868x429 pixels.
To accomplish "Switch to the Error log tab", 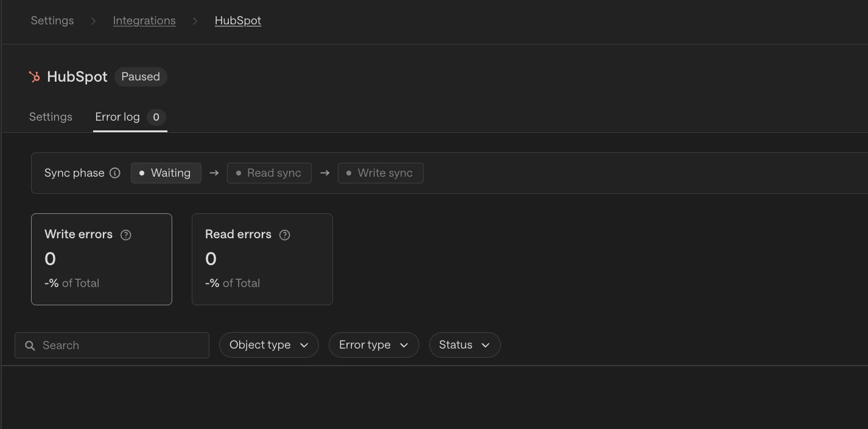I will point(130,117).
